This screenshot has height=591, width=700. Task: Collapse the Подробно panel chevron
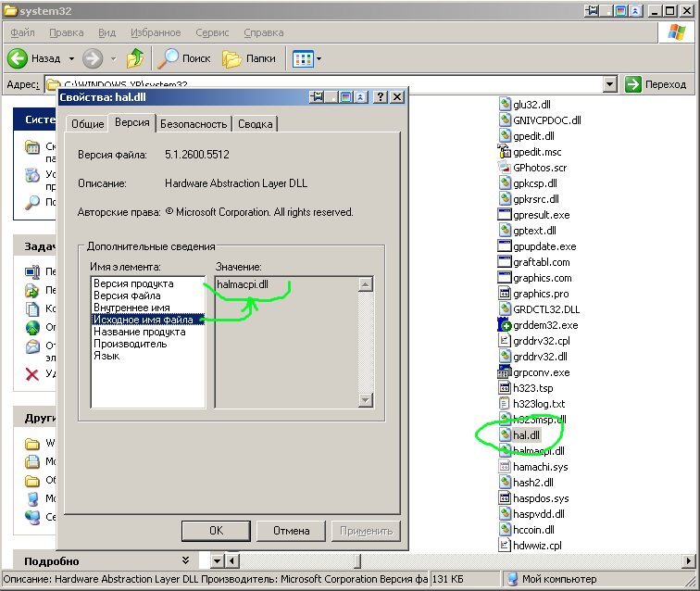pyautogui.click(x=186, y=560)
